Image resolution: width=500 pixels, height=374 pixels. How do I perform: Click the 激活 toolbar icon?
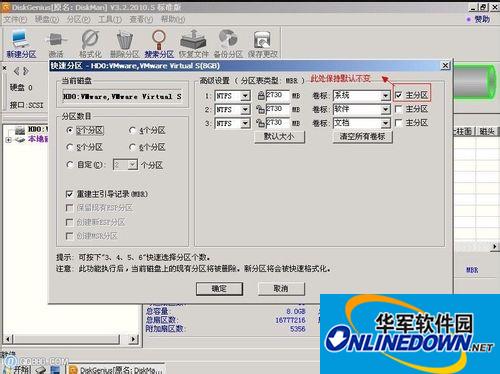(56, 43)
